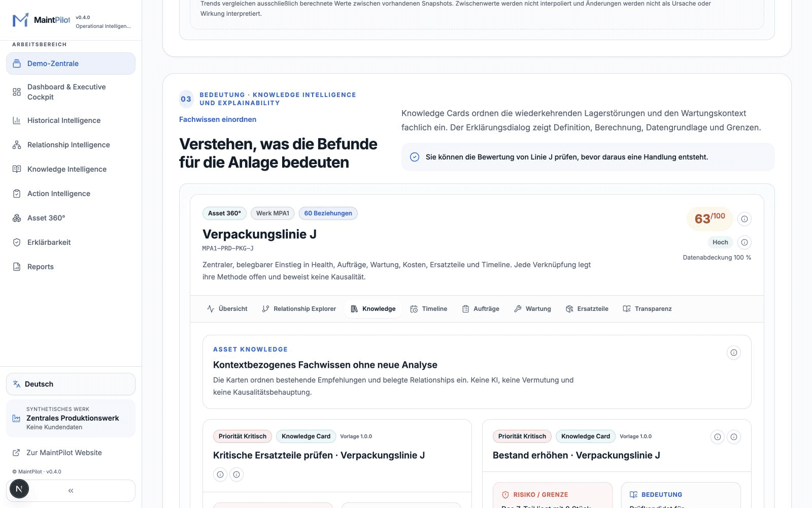The image size is (812, 508).
Task: Open info next to Hoch rating
Action: (745, 242)
